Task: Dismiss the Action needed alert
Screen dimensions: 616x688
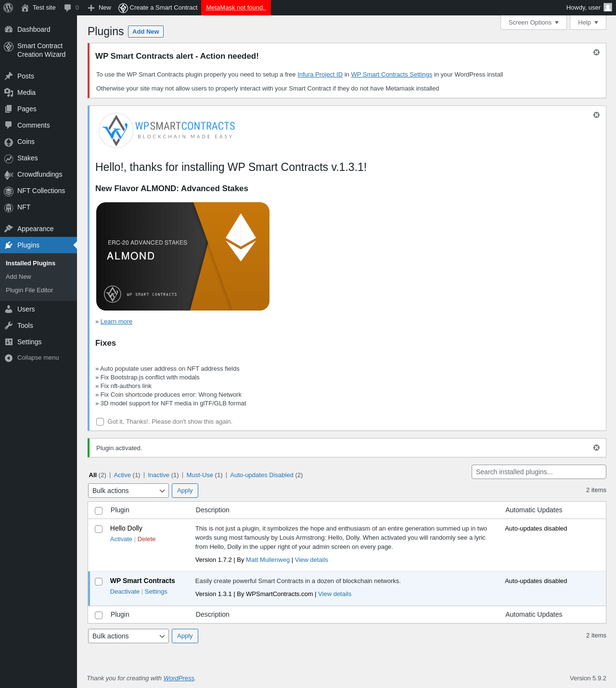Action: [596, 52]
